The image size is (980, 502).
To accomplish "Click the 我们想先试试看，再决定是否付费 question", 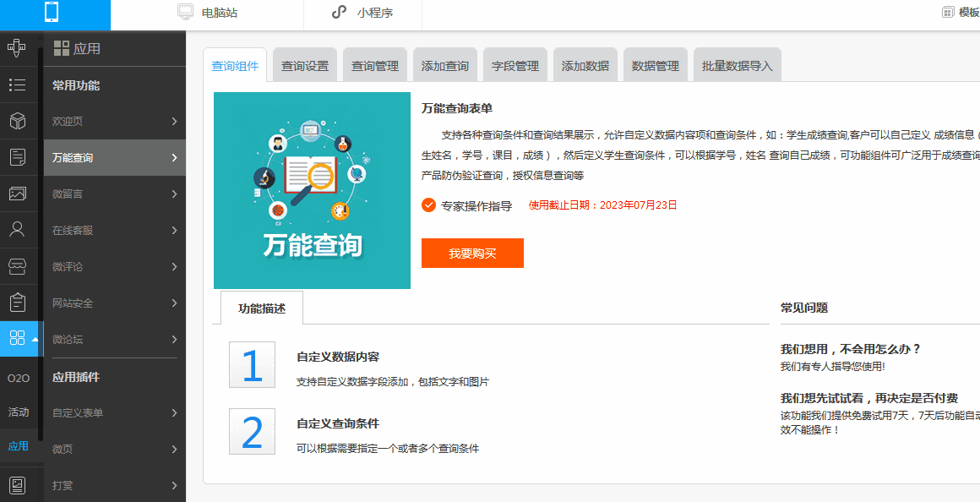I will coord(869,398).
